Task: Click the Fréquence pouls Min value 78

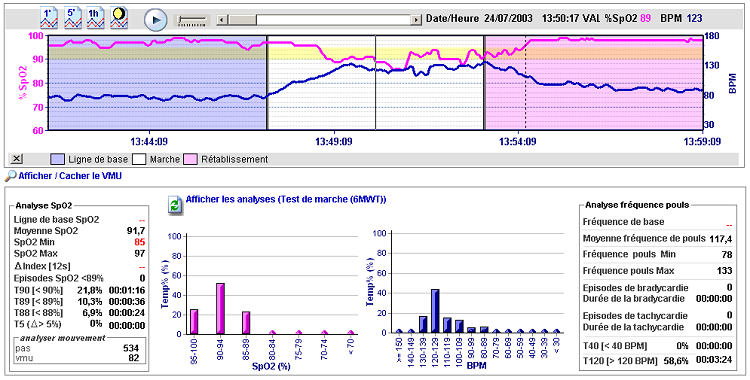Action: (727, 255)
